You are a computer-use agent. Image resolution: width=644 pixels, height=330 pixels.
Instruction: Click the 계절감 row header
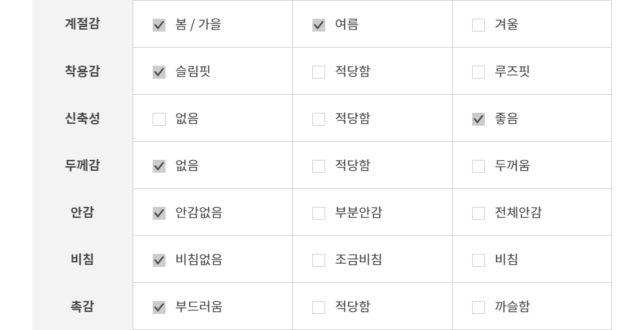[82, 24]
